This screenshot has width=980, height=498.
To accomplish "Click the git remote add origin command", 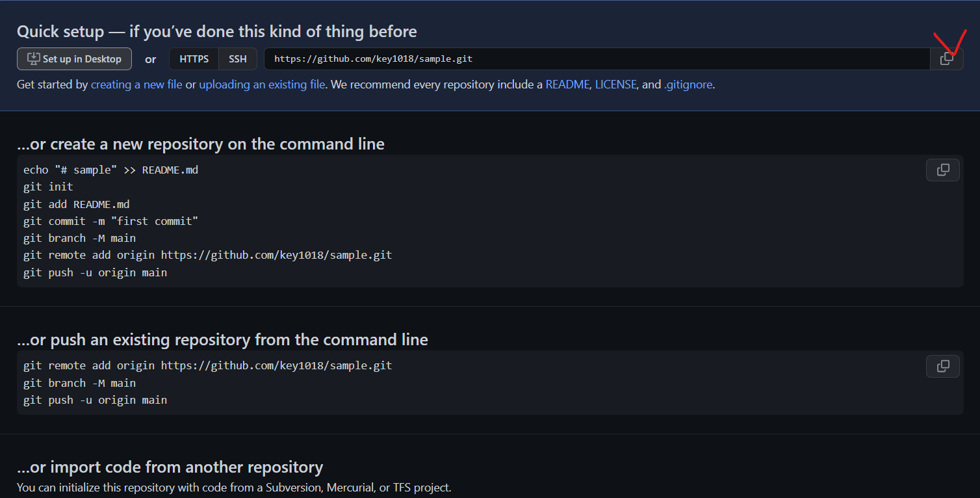I will coord(207,255).
